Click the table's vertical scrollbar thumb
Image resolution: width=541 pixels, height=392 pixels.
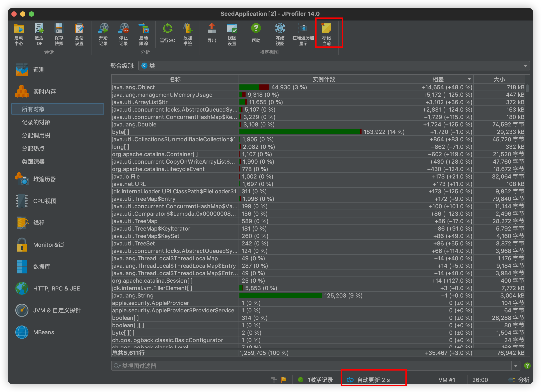point(527,88)
